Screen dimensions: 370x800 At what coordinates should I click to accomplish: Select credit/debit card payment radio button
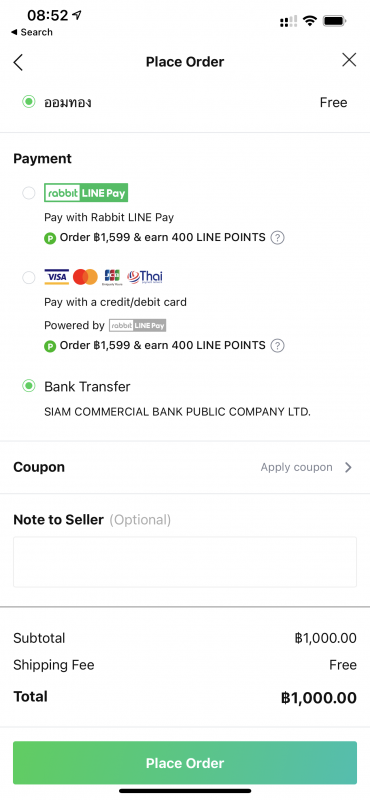[29, 278]
